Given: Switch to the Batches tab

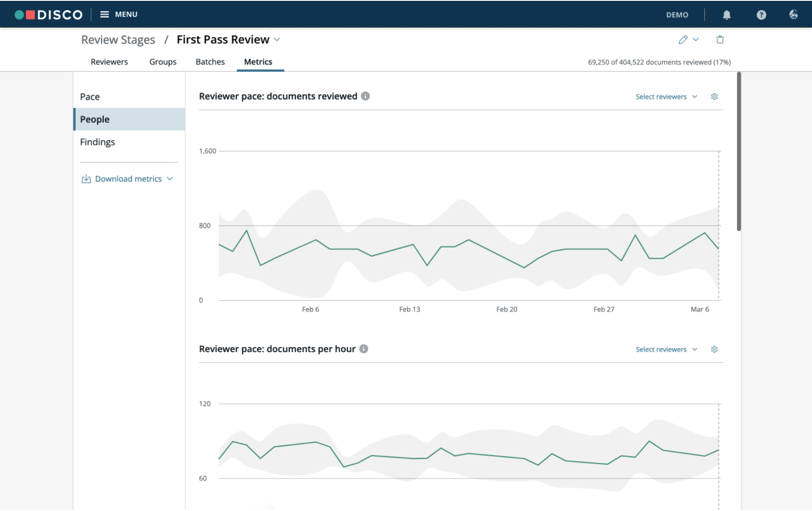Looking at the screenshot, I should 210,62.
